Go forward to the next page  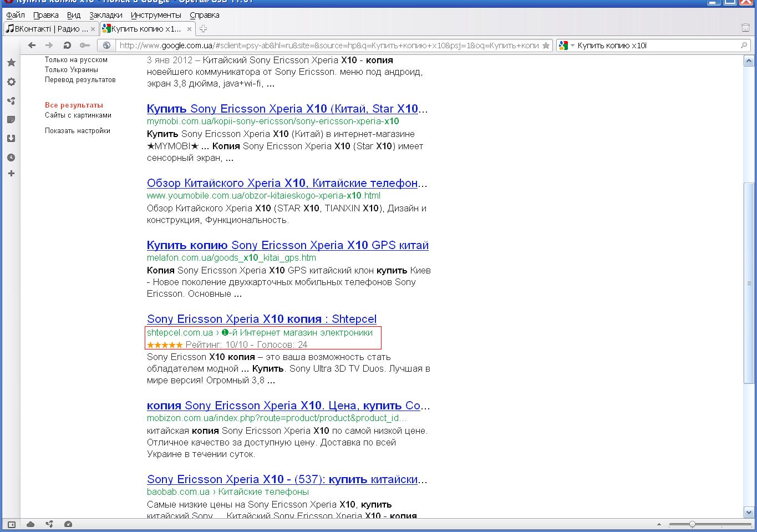[49, 45]
